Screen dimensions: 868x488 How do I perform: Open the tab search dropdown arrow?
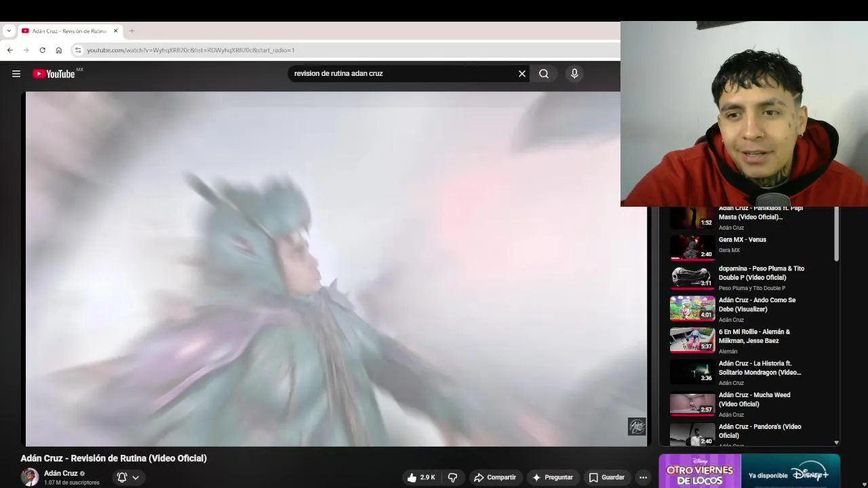tap(9, 30)
